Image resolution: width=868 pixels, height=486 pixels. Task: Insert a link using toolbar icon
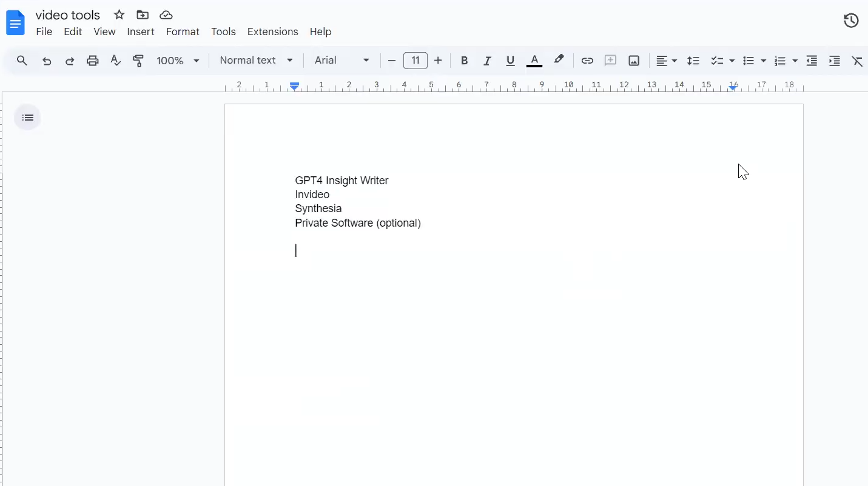(587, 61)
